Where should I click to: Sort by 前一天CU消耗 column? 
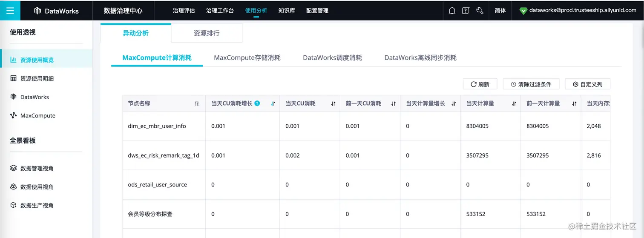tap(394, 103)
